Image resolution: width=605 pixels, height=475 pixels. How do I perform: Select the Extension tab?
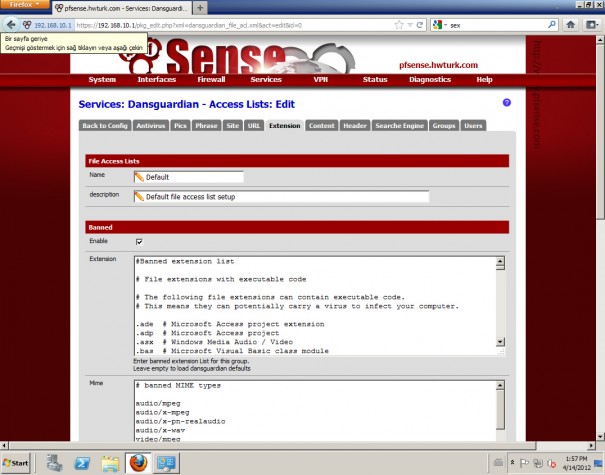tap(285, 126)
